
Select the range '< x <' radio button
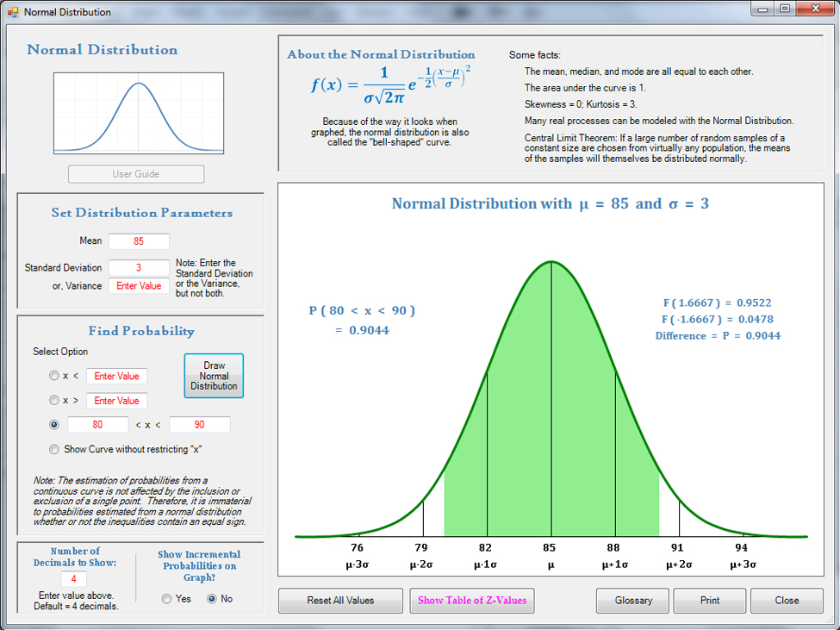(55, 425)
